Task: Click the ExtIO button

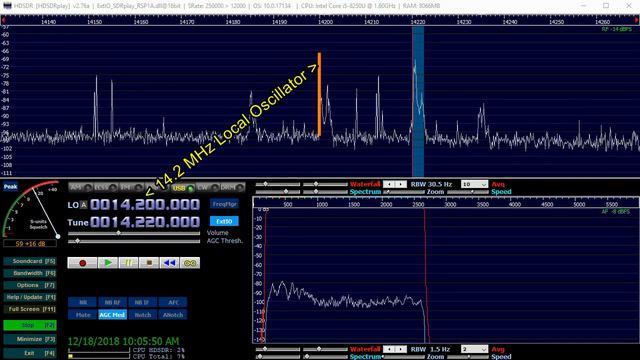Action: [224, 221]
